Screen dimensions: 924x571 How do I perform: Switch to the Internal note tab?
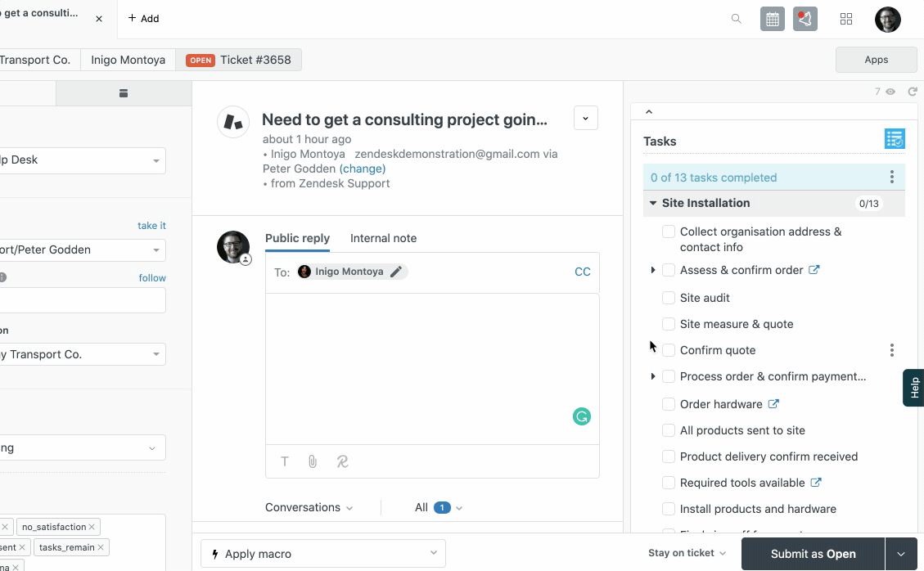(383, 238)
